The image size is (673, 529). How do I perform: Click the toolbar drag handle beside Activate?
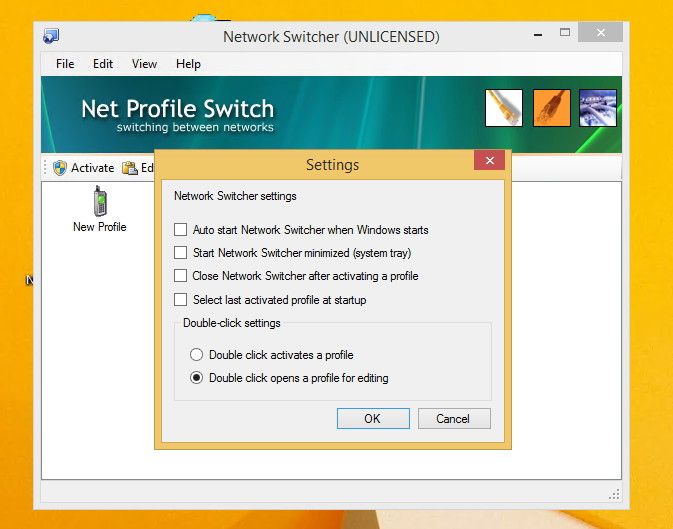pyautogui.click(x=45, y=168)
